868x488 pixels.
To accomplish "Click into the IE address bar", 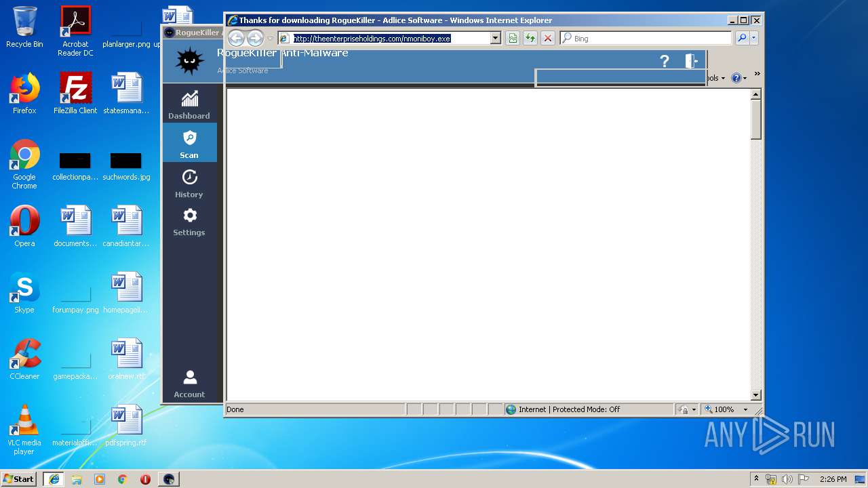I will click(x=391, y=39).
